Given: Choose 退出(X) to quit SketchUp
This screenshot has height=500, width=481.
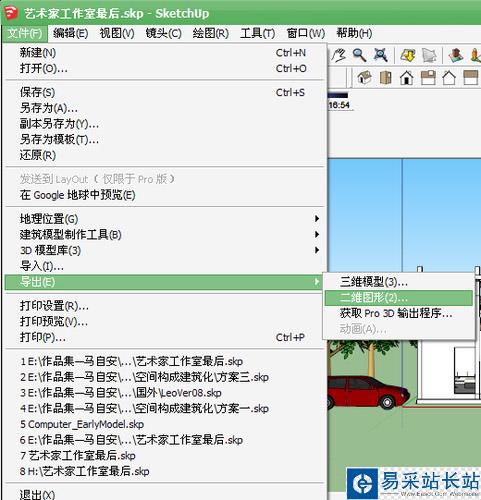Looking at the screenshot, I should [x=164, y=494].
